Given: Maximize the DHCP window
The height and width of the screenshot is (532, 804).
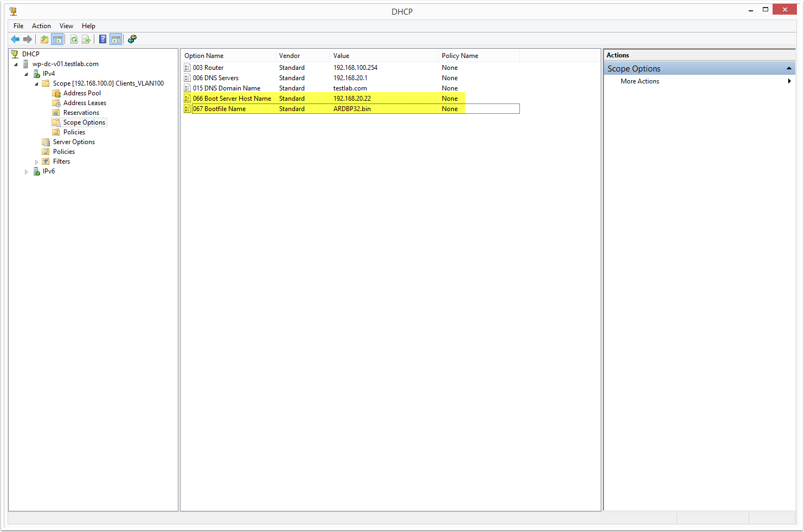Looking at the screenshot, I should (766, 9).
